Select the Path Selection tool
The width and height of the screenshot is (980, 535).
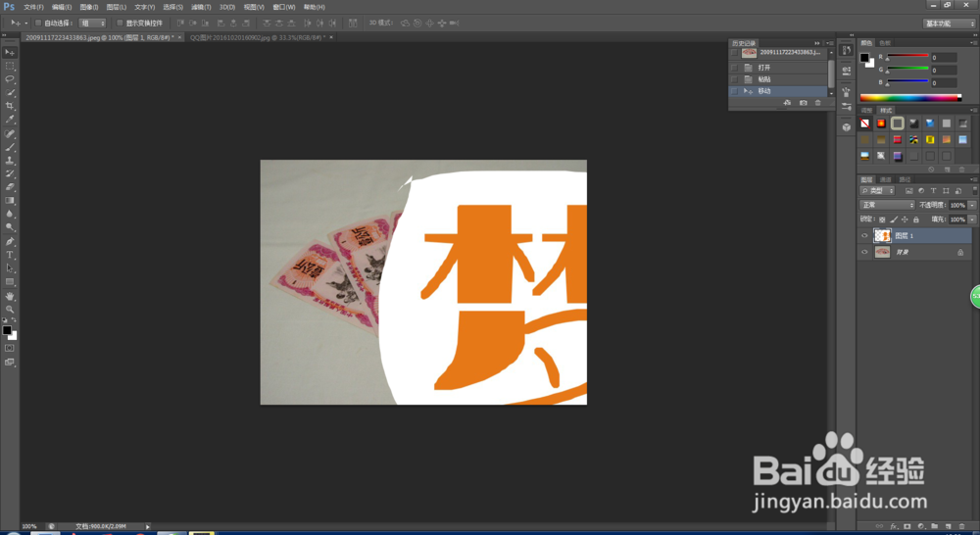10,268
